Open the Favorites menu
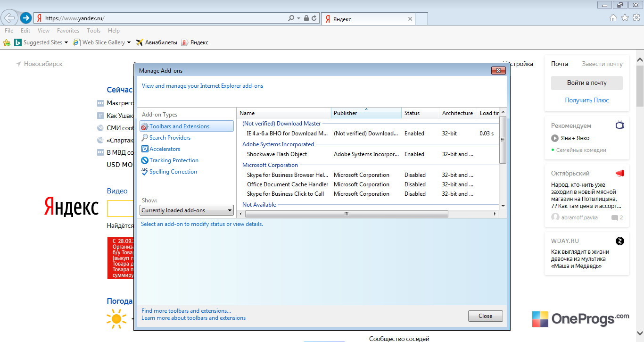Screen dimensions: 644x342 tap(68, 31)
